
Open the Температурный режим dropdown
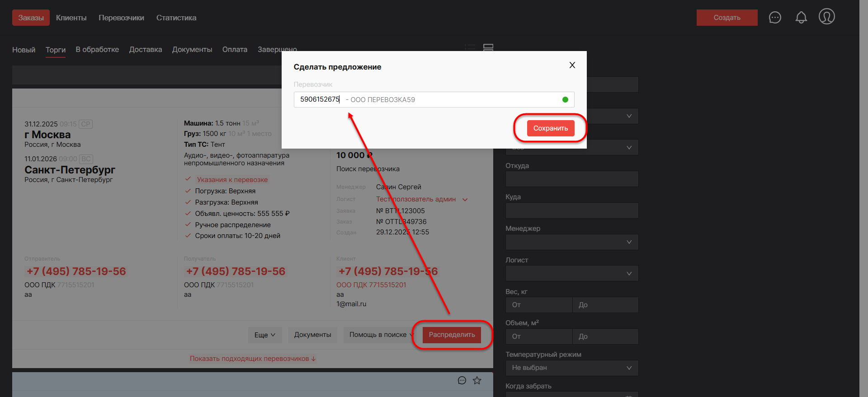point(571,368)
